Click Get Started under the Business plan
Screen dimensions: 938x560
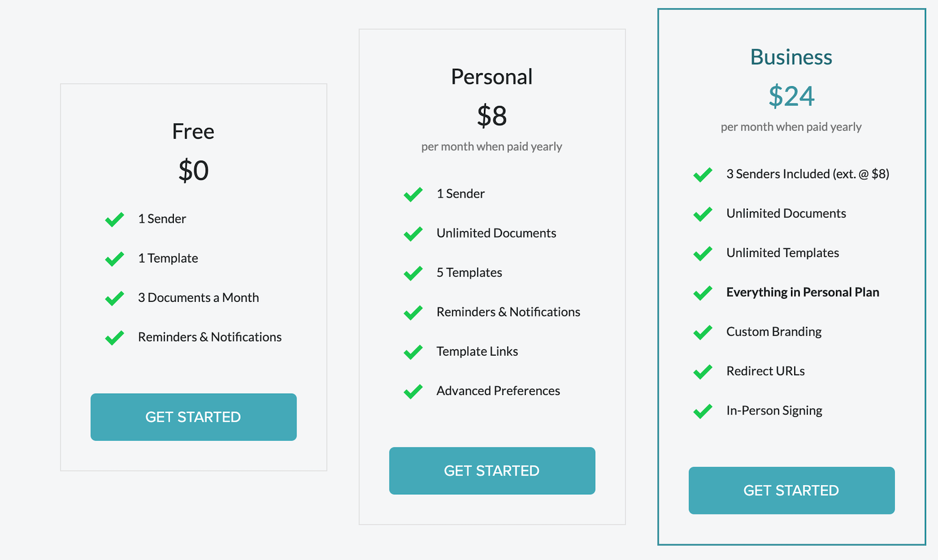pos(792,491)
